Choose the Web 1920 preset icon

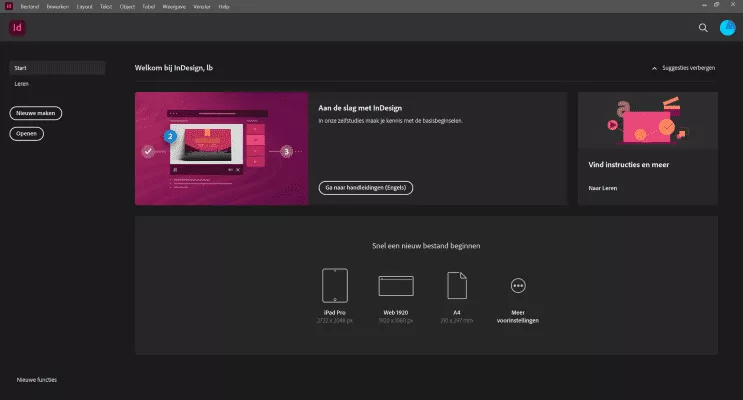(x=396, y=286)
